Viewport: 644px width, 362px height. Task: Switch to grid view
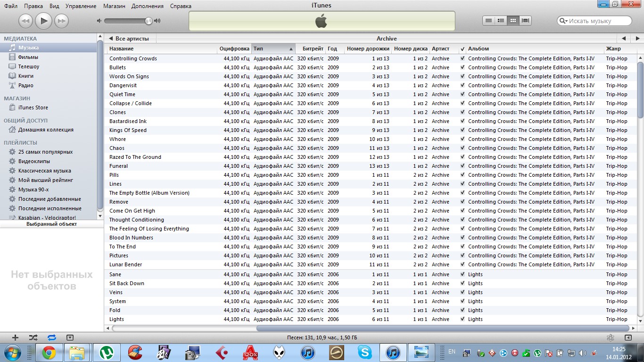click(x=513, y=21)
